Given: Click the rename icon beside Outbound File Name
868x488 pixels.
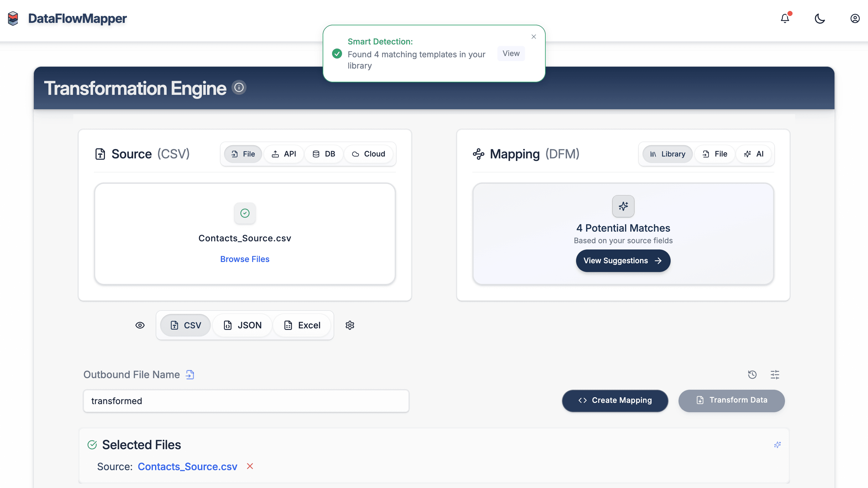Looking at the screenshot, I should [190, 374].
